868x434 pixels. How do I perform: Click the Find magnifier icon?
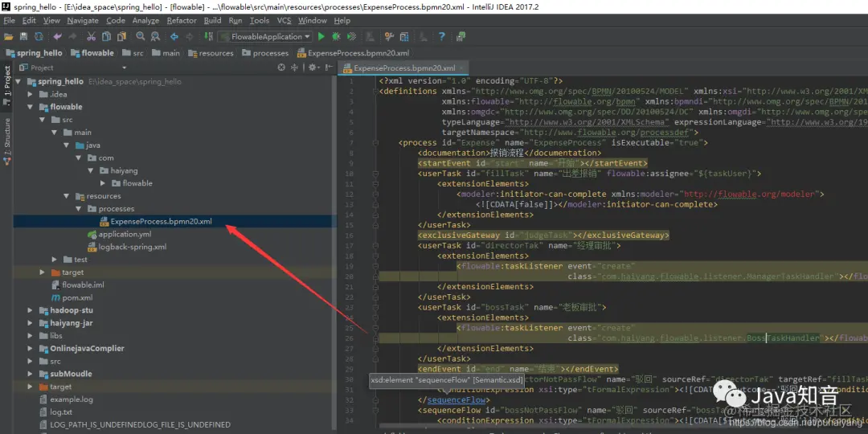pyautogui.click(x=141, y=36)
